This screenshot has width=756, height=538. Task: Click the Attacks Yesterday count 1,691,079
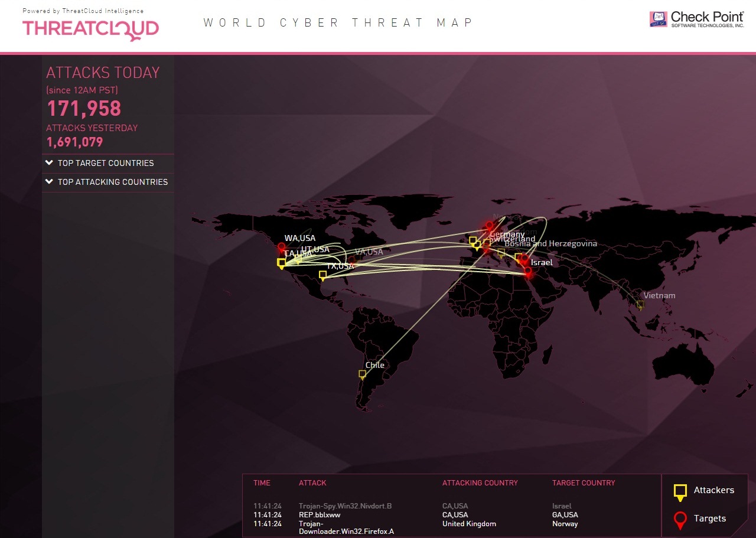(x=75, y=142)
